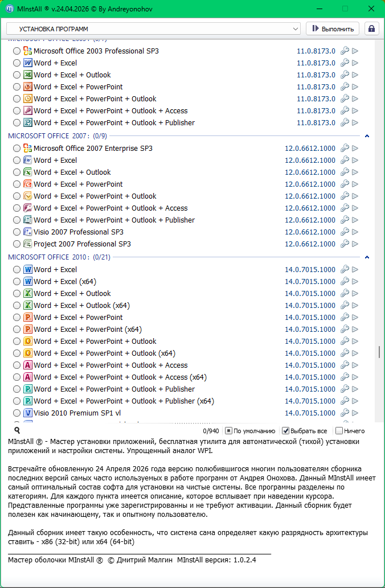Click key icon for Office 2003 Professional SP3
385x588 pixels.
point(345,51)
